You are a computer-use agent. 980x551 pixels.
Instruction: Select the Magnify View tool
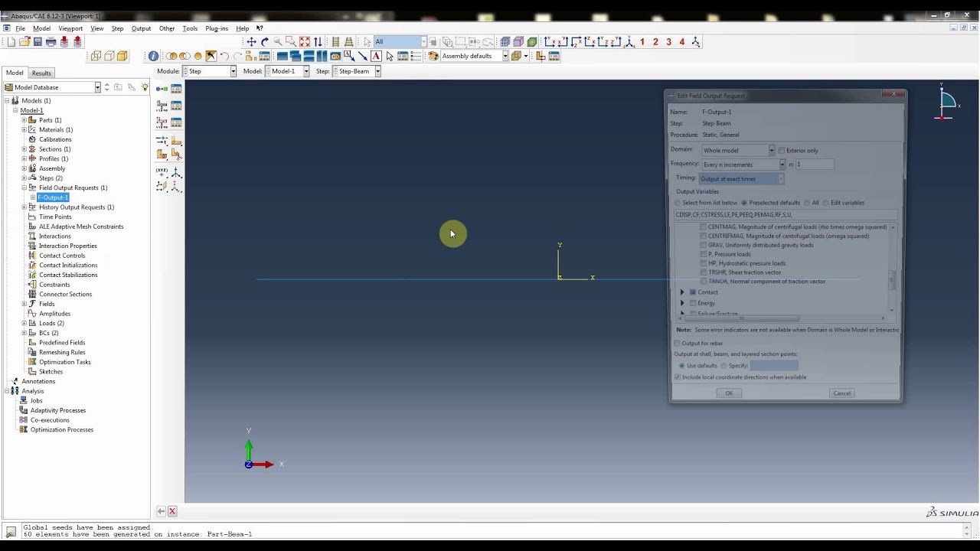(278, 42)
